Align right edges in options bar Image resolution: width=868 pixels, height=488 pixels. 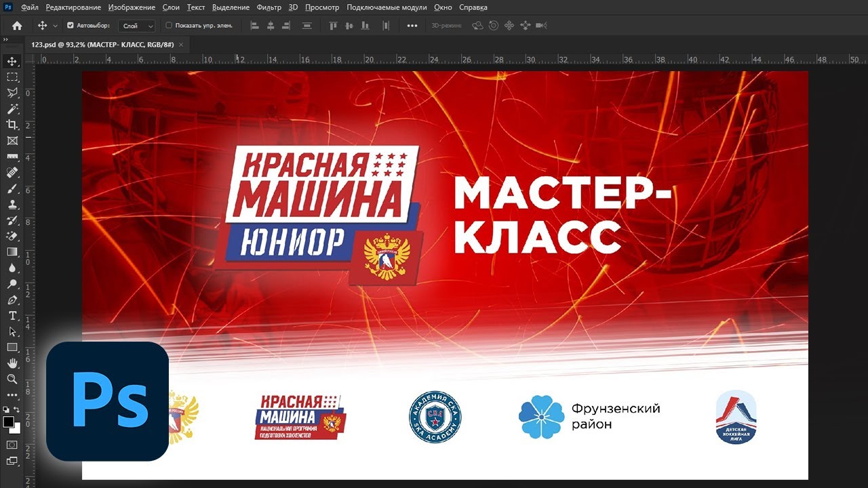(286, 26)
